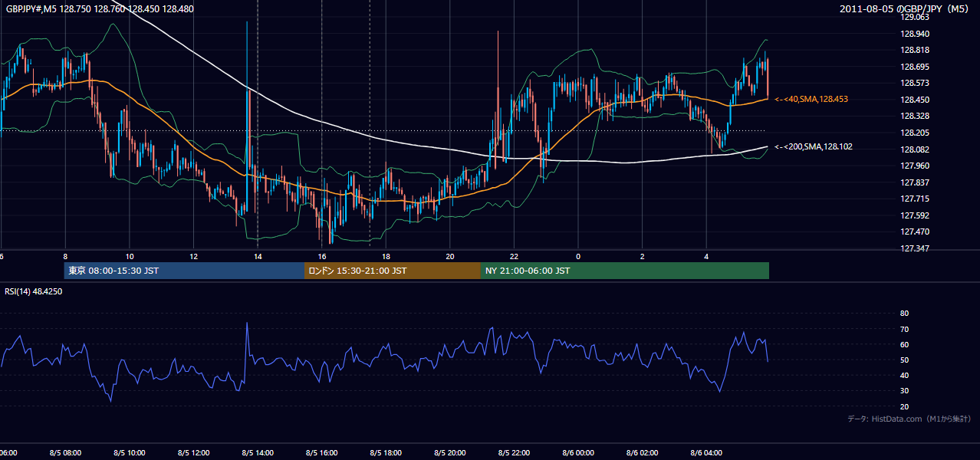Click the 8/5 10:00 date label
980x460 pixels.
pyautogui.click(x=130, y=453)
